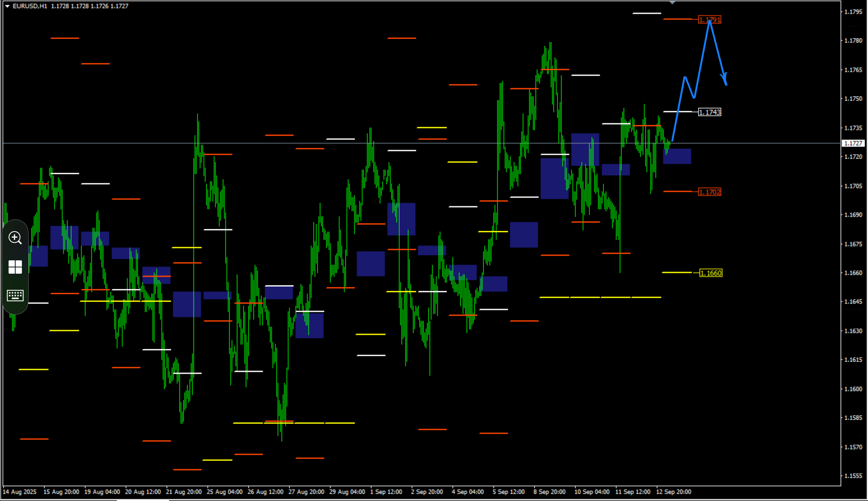This screenshot has height=501, width=868.
Task: Click the 1 Sep 12:00 time label
Action: click(386, 492)
